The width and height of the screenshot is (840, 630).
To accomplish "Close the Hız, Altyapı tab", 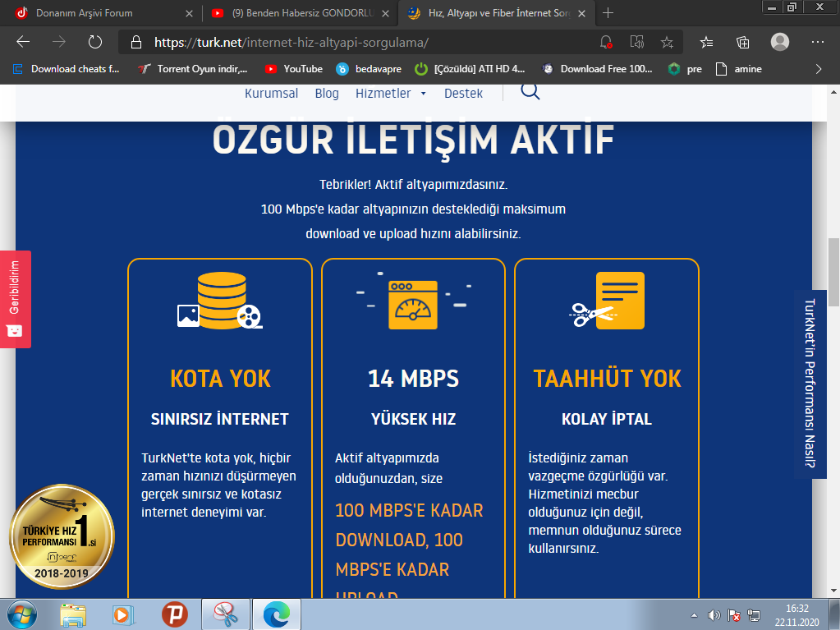I will pyautogui.click(x=582, y=13).
